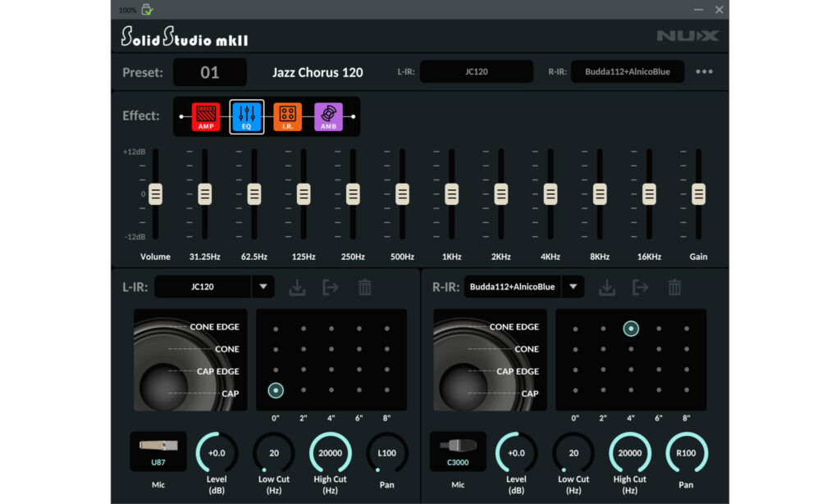Open the JC120 selector in the top bar

pyautogui.click(x=477, y=71)
